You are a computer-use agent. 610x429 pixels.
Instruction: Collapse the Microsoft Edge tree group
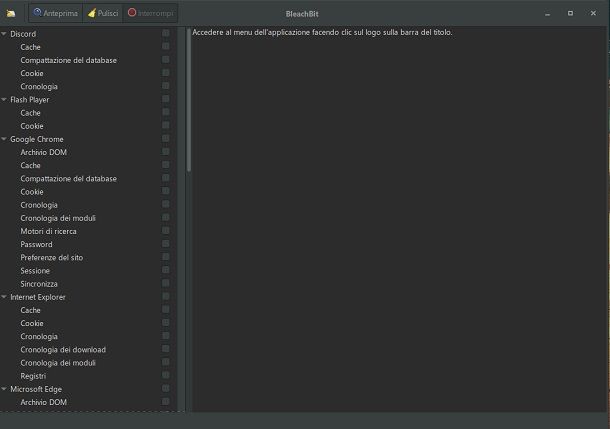4,389
